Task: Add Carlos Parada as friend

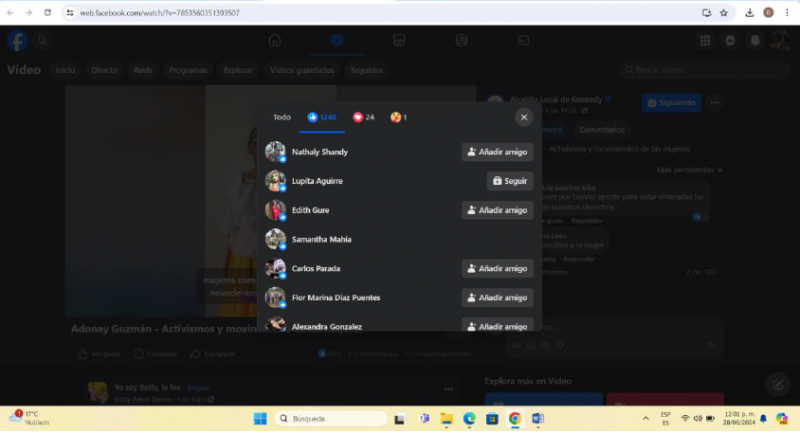Action: pos(497,268)
